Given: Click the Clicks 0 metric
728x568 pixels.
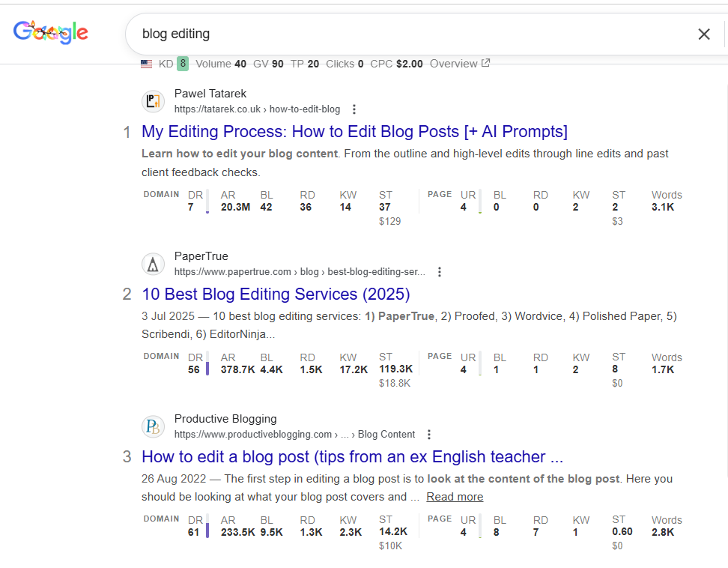Looking at the screenshot, I should [x=345, y=64].
